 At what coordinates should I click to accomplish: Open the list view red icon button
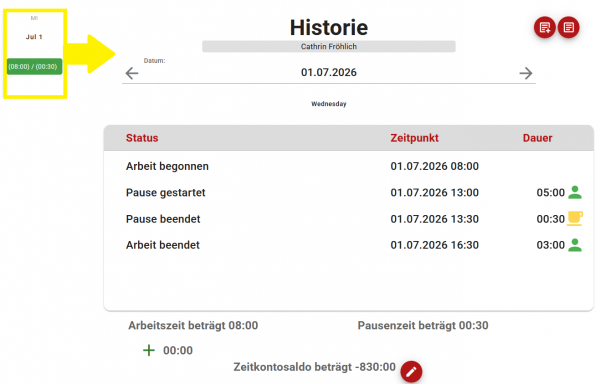tap(569, 28)
